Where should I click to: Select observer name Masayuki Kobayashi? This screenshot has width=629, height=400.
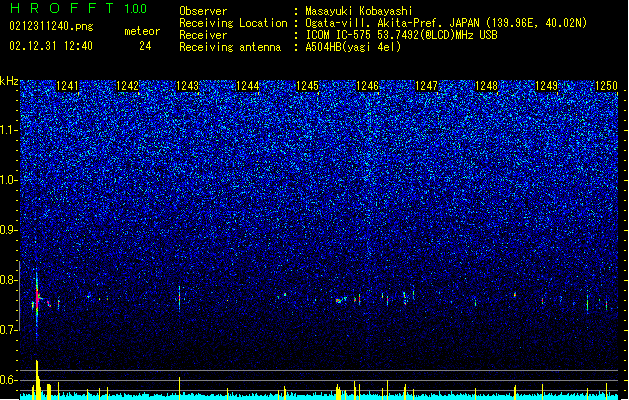click(359, 11)
